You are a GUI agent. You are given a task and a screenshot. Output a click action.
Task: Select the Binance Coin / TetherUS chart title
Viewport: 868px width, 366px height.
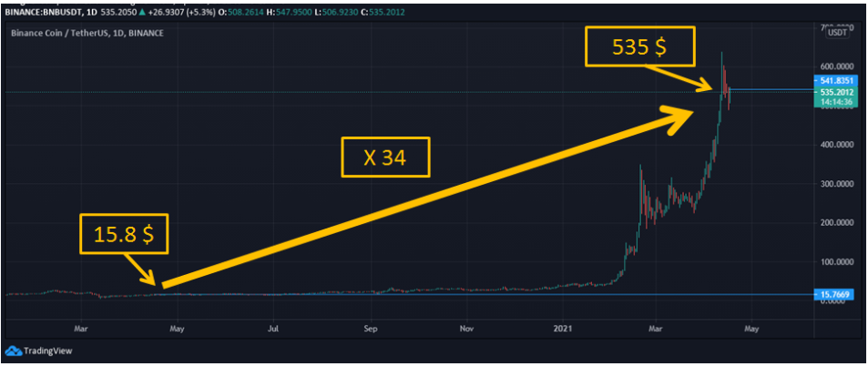pos(87,33)
